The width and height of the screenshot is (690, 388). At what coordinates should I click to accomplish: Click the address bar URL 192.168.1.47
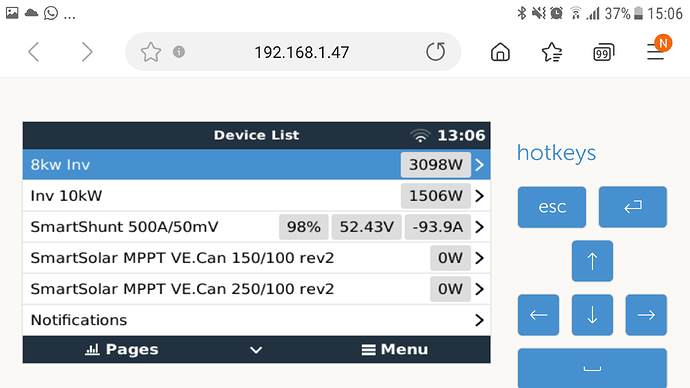302,52
